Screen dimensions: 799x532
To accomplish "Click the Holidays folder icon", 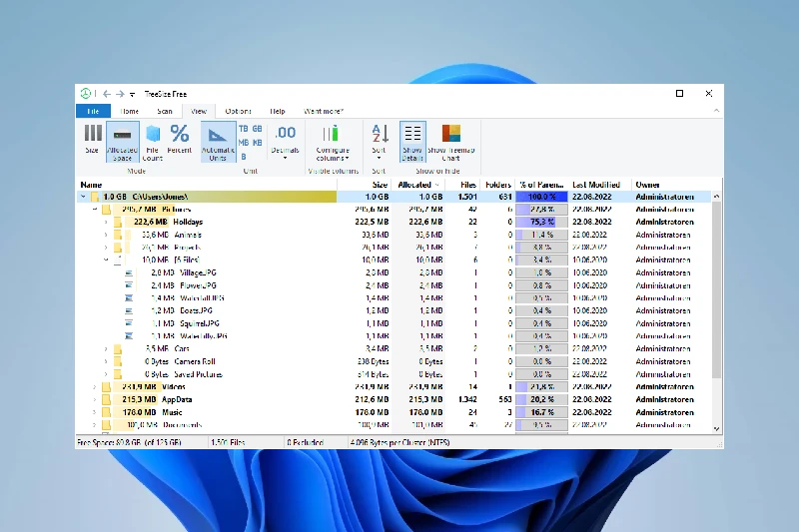I will tap(117, 222).
